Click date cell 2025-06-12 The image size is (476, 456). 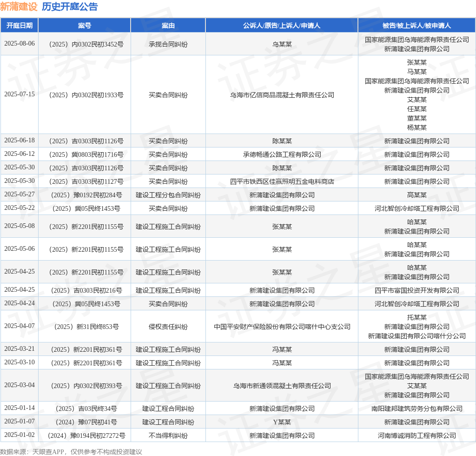[20, 154]
